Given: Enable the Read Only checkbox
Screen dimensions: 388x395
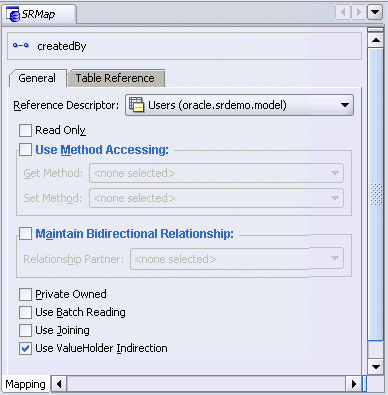Looking at the screenshot, I should (x=25, y=130).
